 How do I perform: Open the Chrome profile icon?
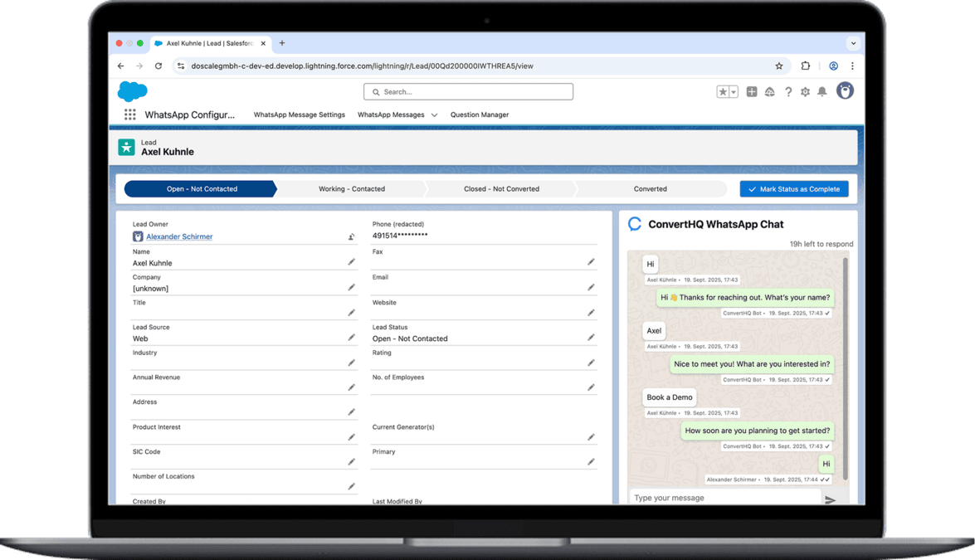click(x=833, y=66)
